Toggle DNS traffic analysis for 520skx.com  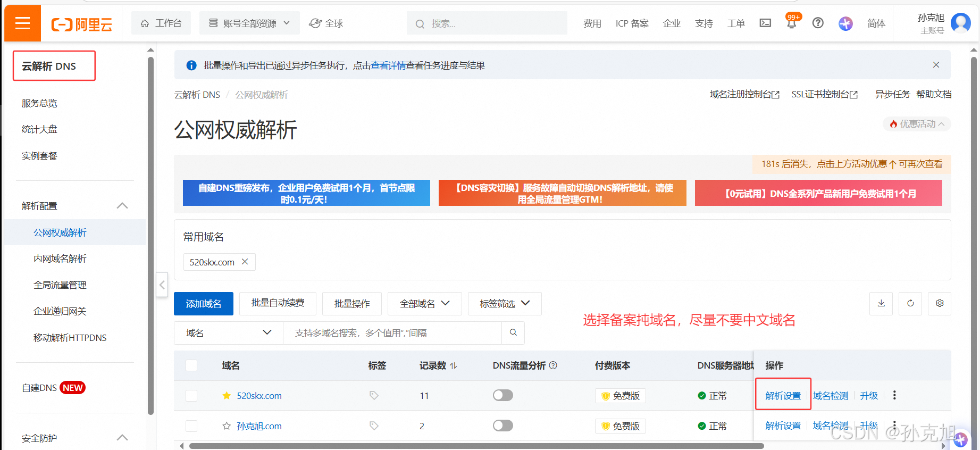503,395
